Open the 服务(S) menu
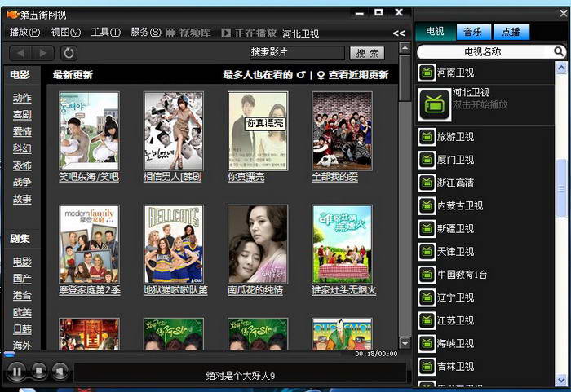Image resolution: width=571 pixels, height=392 pixels. tap(146, 33)
